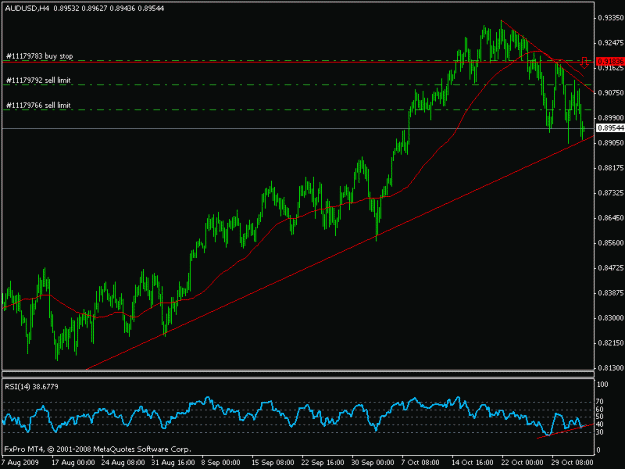This screenshot has height=469, width=625.
Task: Click the 0.92475 price axis label
Action: click(611, 43)
